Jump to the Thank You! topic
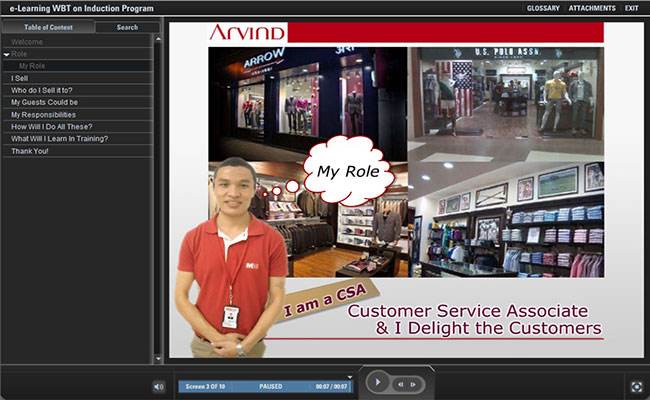Image resolution: width=650 pixels, height=400 pixels. 78,151
